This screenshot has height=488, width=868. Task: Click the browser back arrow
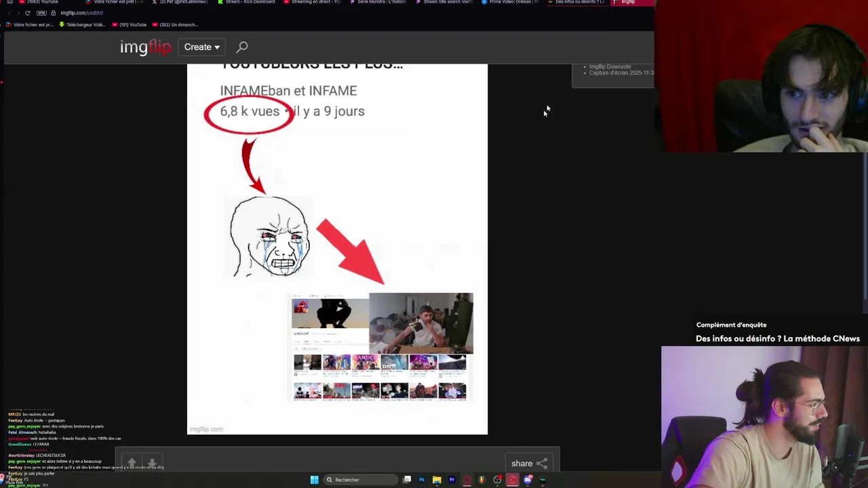[x=9, y=13]
